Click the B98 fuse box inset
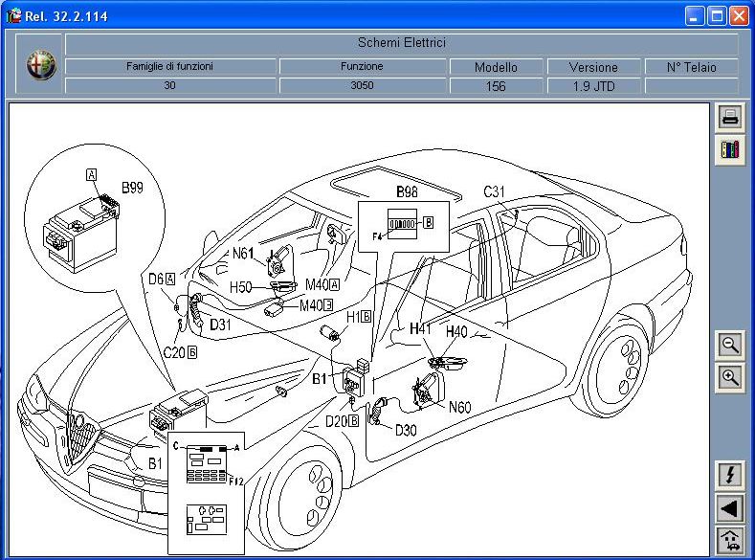Image resolution: width=755 pixels, height=560 pixels. tap(403, 225)
